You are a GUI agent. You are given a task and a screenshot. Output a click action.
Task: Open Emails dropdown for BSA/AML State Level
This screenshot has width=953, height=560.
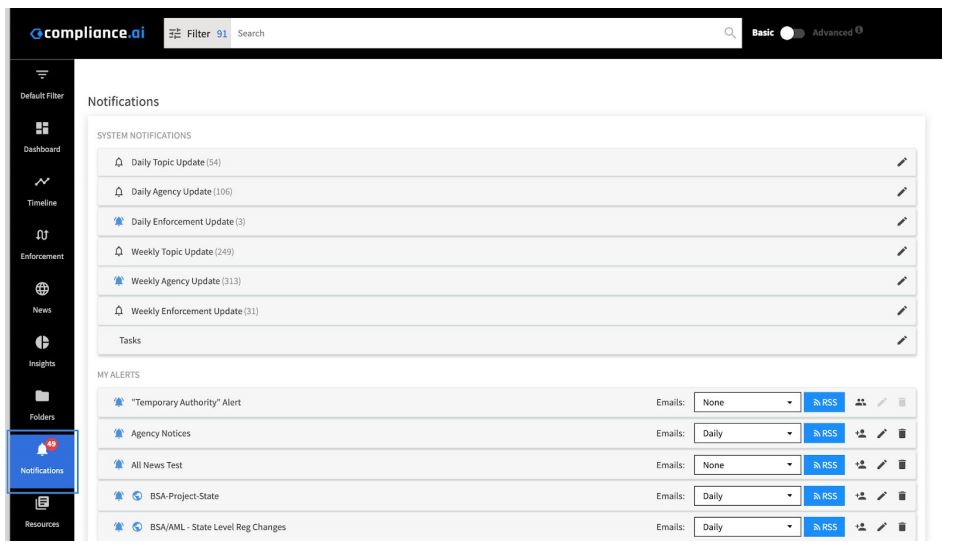tap(747, 527)
